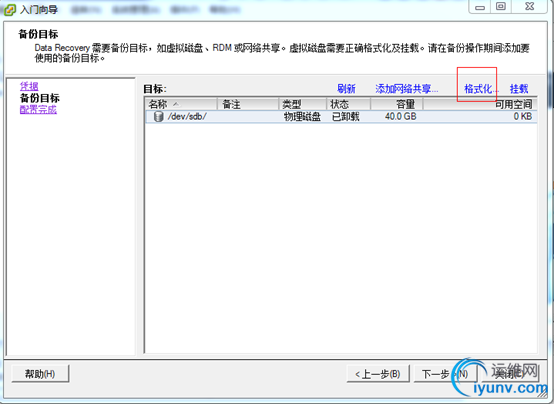This screenshot has height=404, width=554.
Task: Click the disk icon beside /dev/sdb/
Action: click(x=158, y=117)
